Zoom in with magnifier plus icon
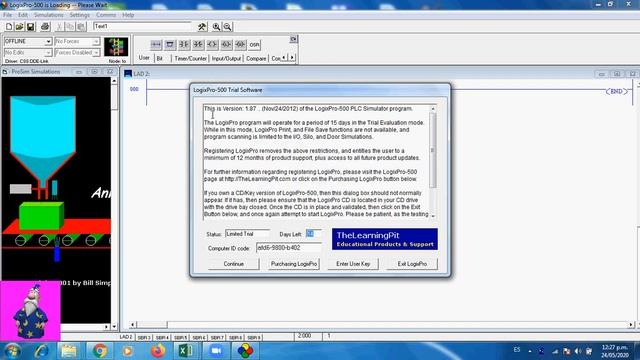Viewport: 640px width, 360px height. pos(216,27)
